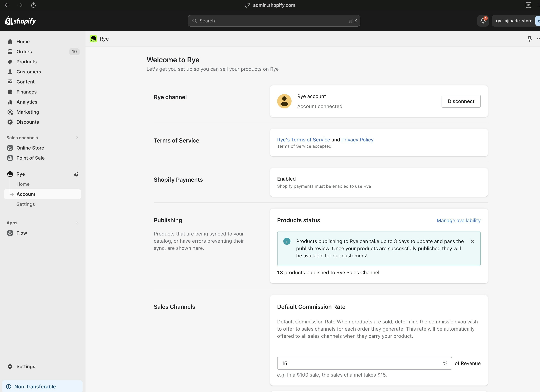Open Discounts in the sidebar
540x392 pixels.
point(42,122)
